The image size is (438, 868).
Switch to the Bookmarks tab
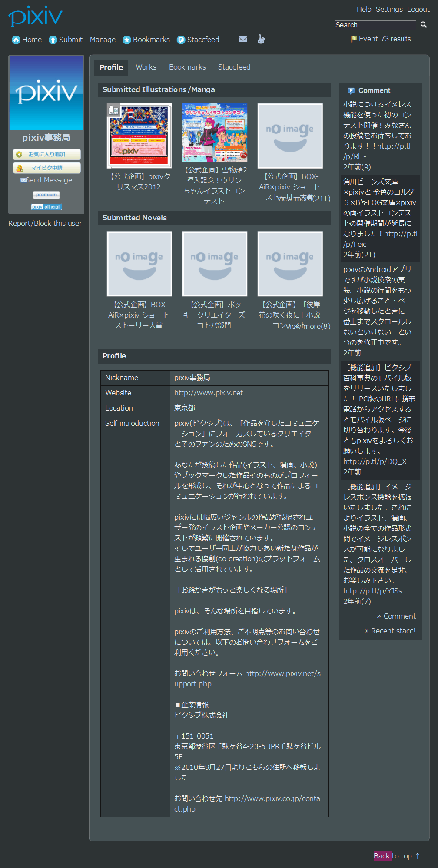coord(187,67)
